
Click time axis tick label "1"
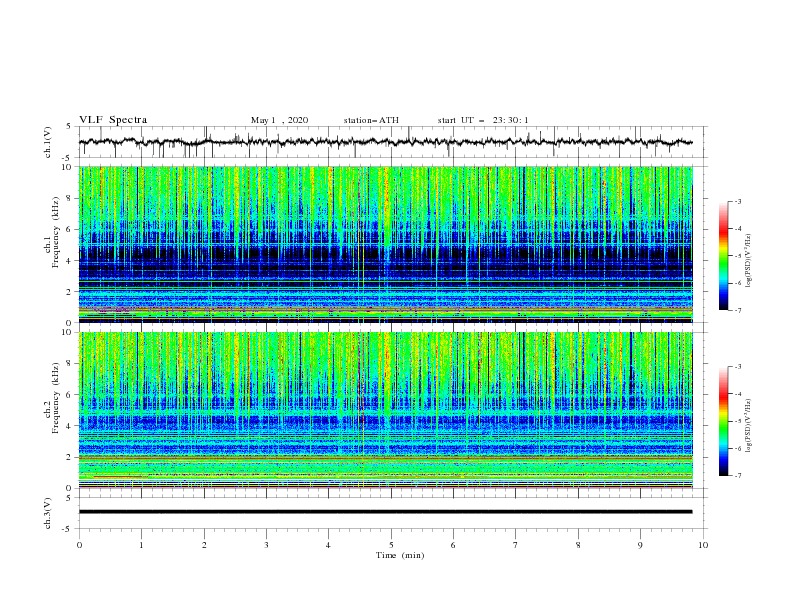pos(141,545)
